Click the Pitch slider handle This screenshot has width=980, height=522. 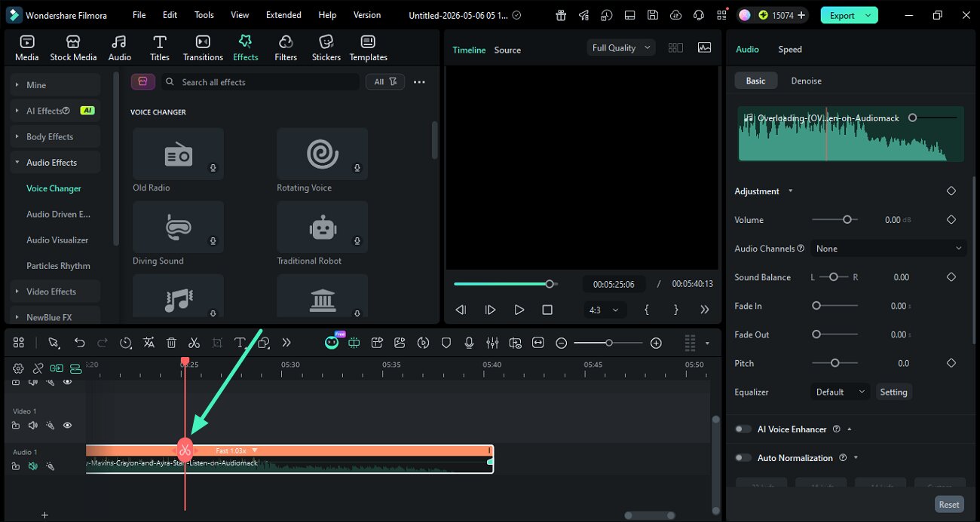pos(835,363)
